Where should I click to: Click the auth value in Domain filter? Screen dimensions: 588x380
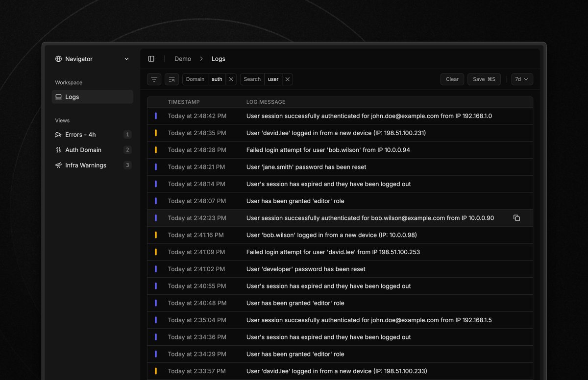217,79
